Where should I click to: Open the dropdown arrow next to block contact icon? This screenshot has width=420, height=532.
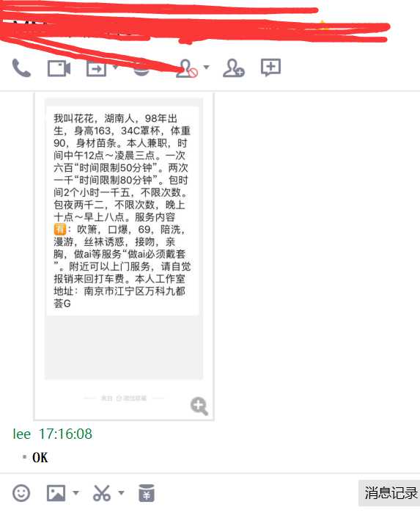point(207,68)
